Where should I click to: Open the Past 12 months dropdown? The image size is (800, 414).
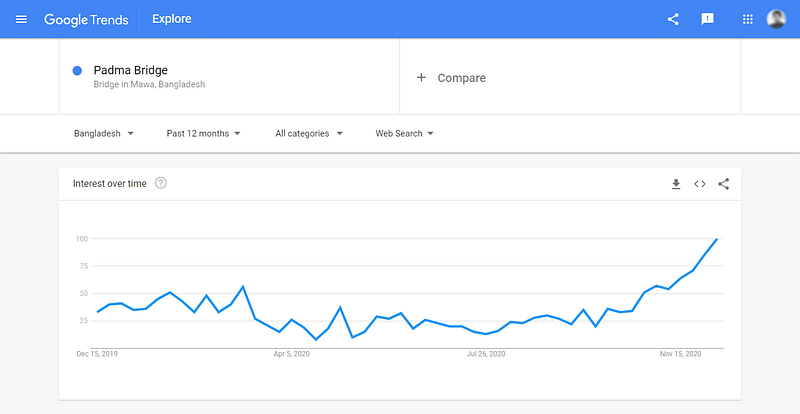(203, 133)
